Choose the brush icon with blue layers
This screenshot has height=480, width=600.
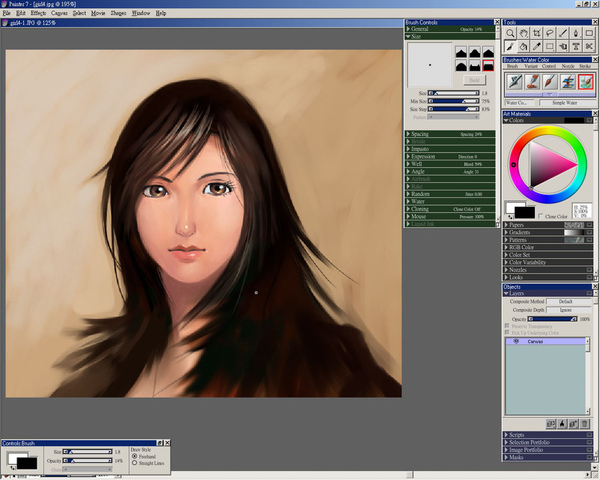coord(568,82)
